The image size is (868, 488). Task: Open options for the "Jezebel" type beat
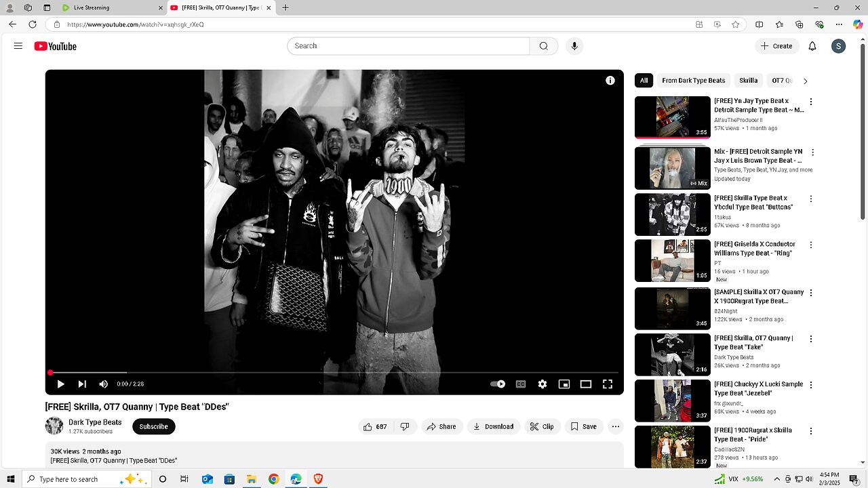pyautogui.click(x=811, y=385)
